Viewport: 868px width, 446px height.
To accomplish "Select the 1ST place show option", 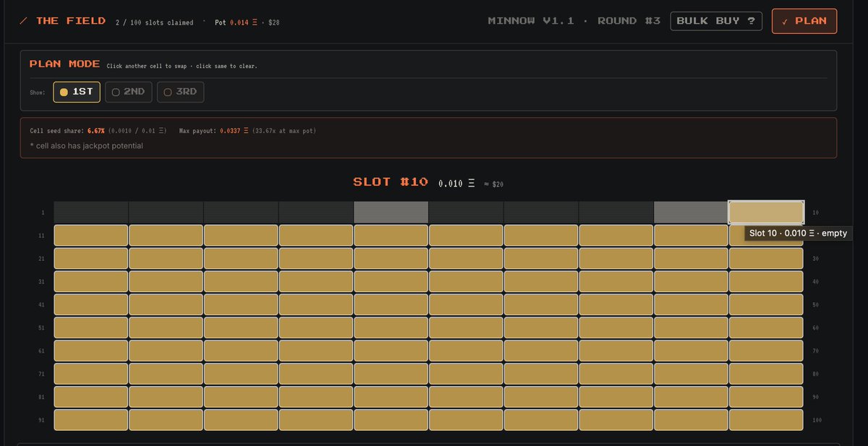I will (77, 92).
